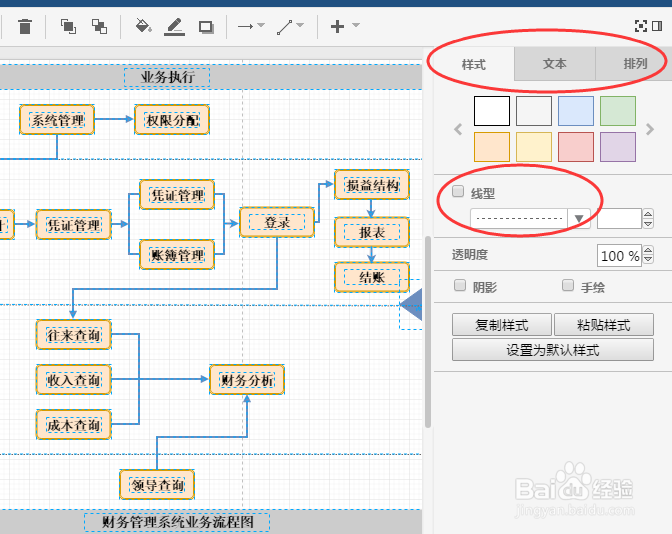Open the Fill Color bucket tool

click(143, 26)
